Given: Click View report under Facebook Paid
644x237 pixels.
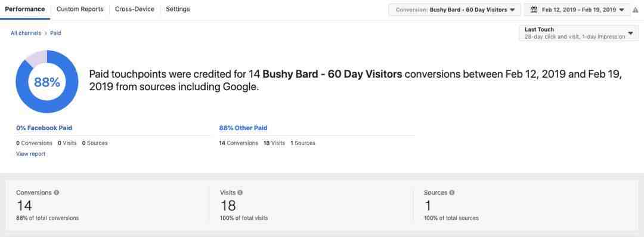Looking at the screenshot, I should (x=31, y=154).
